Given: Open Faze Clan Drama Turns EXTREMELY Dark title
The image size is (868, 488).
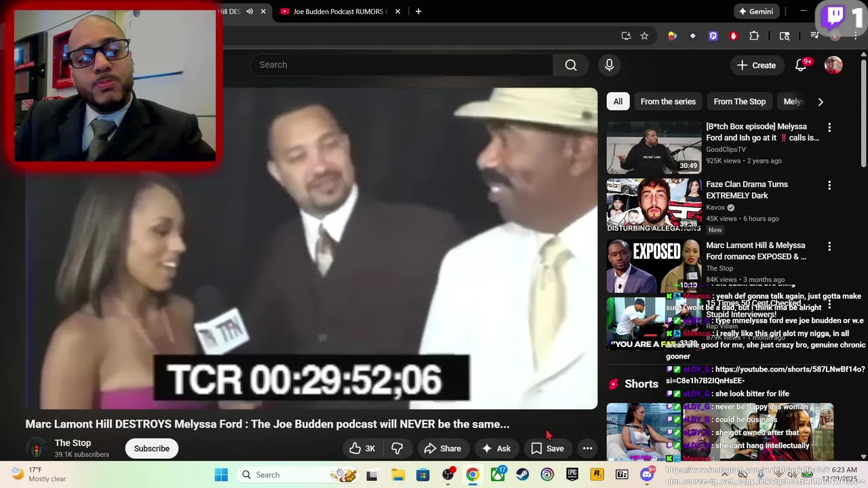Looking at the screenshot, I should pyautogui.click(x=747, y=190).
